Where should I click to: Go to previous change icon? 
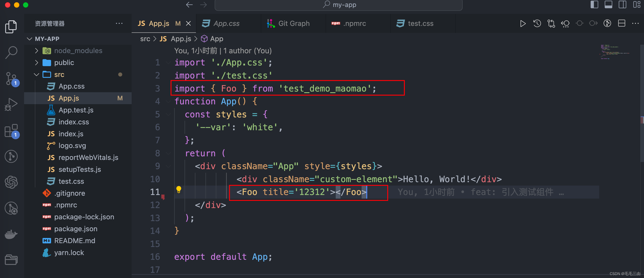pos(579,23)
